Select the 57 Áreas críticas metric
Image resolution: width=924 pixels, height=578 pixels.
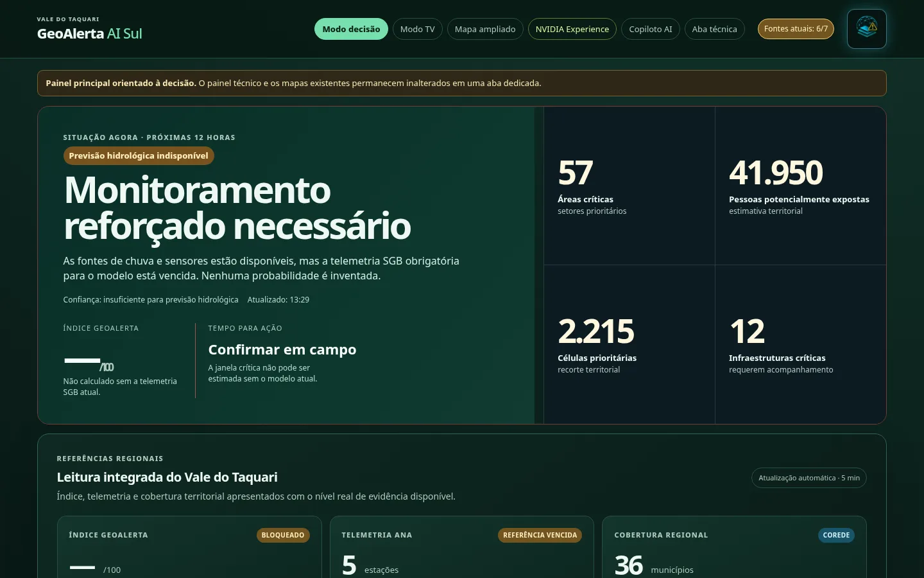point(629,186)
